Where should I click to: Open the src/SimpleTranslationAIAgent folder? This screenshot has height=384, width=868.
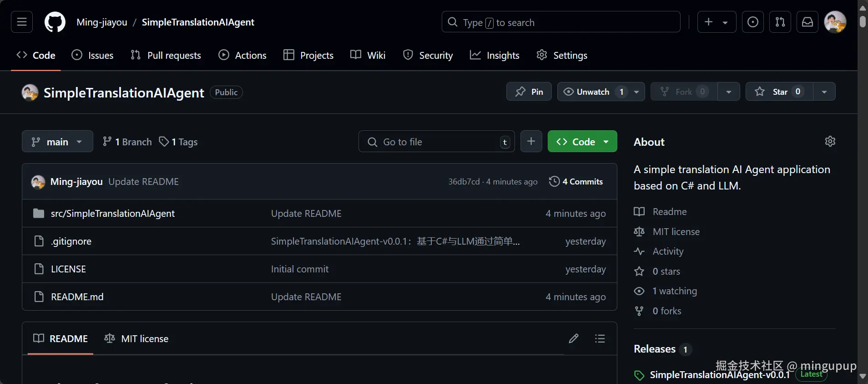(112, 213)
